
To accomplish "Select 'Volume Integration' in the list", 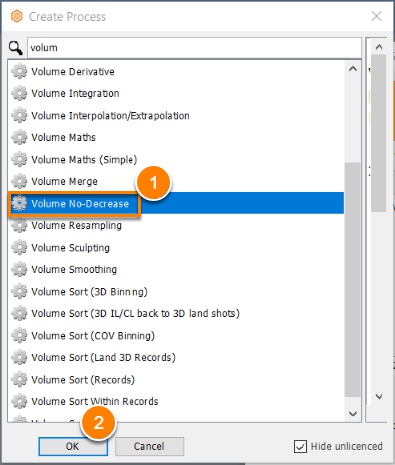I will 176,93.
